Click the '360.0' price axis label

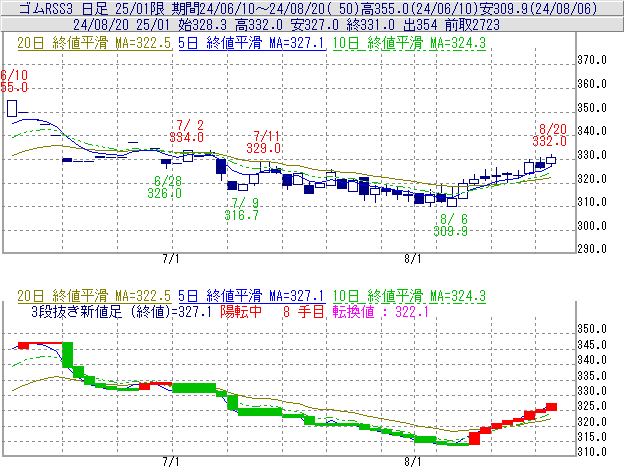(592, 84)
